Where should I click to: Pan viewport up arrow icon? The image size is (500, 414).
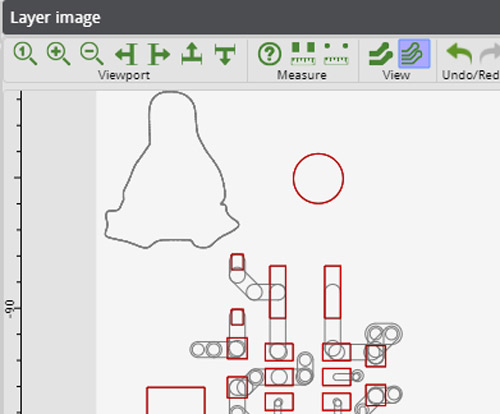[x=192, y=53]
